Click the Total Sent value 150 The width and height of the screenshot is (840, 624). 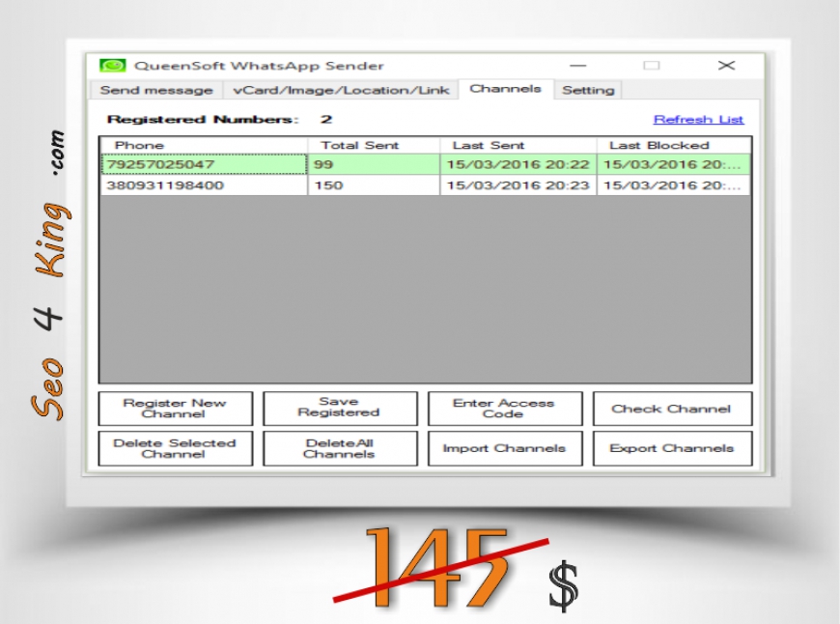[374, 185]
